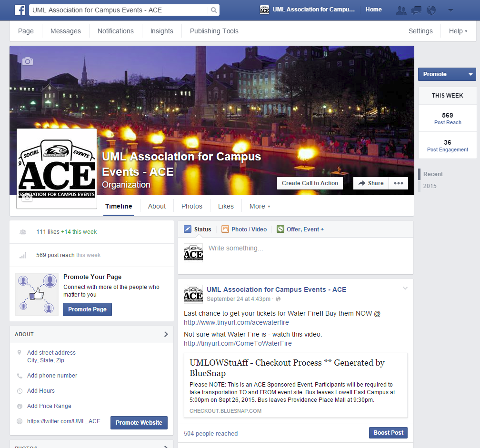Viewport: 480px width, 448px height.
Task: Open the tinyurl.com/acewaterfire link
Action: (x=236, y=322)
